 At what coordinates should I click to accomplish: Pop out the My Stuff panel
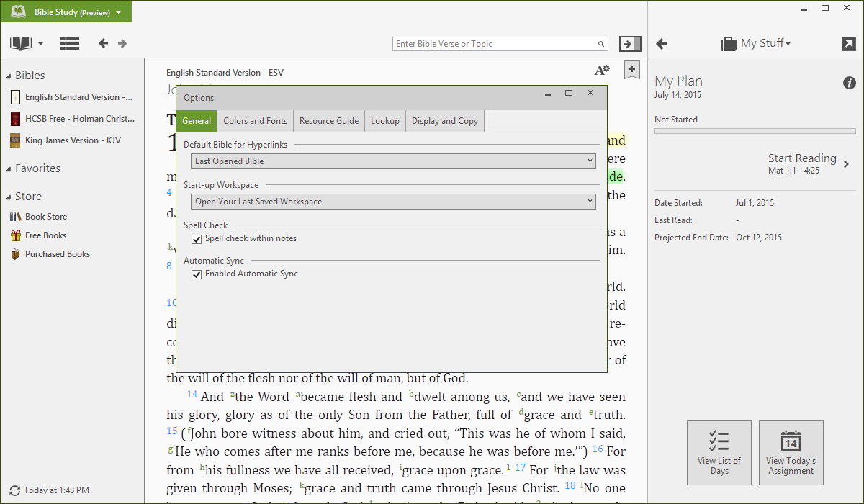point(848,44)
